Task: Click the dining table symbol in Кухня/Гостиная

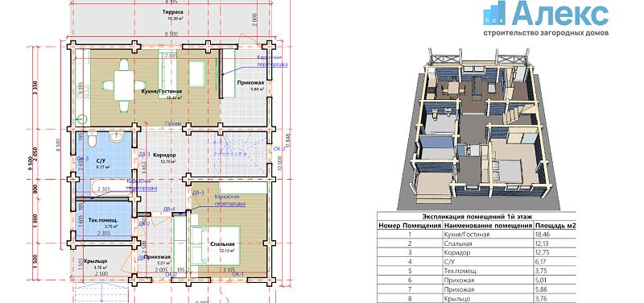Action: click(x=124, y=86)
